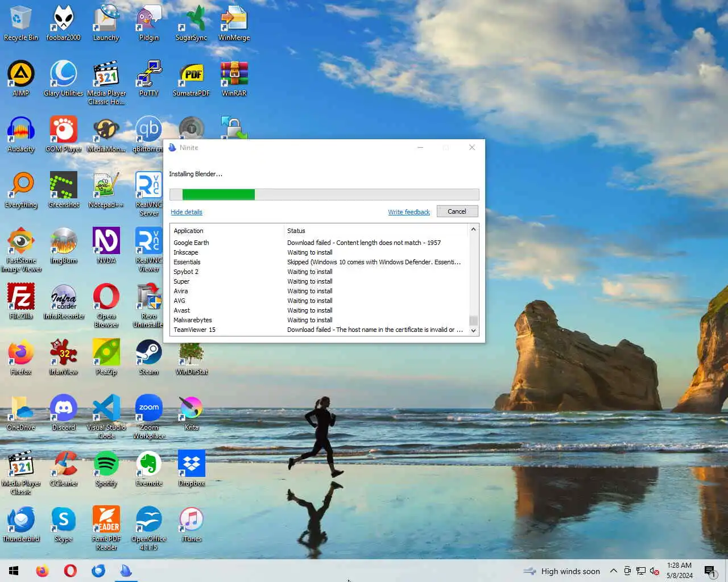Select the Greenshot desktop shortcut
728x582 pixels.
click(x=63, y=190)
